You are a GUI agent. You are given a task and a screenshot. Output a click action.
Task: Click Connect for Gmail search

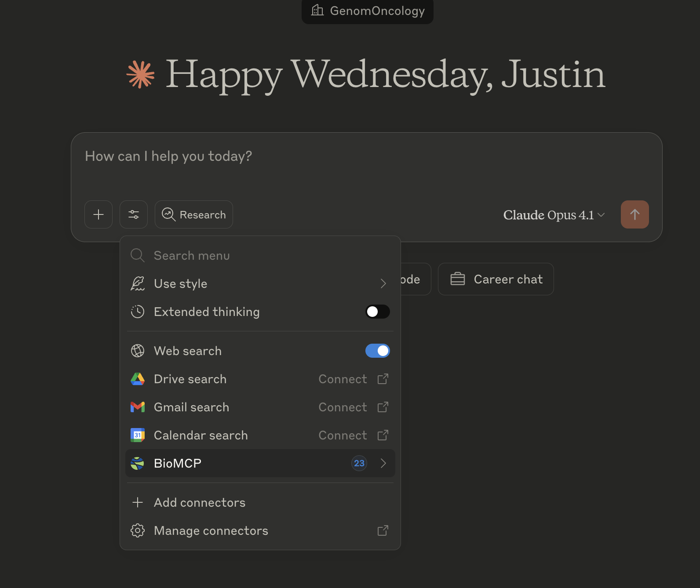pyautogui.click(x=343, y=407)
